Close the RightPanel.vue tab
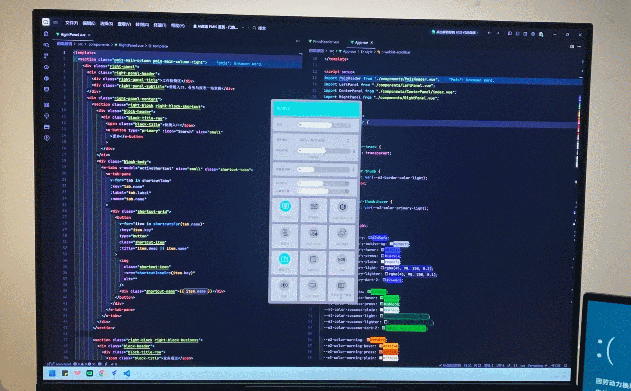The height and width of the screenshot is (391, 631). pos(89,35)
